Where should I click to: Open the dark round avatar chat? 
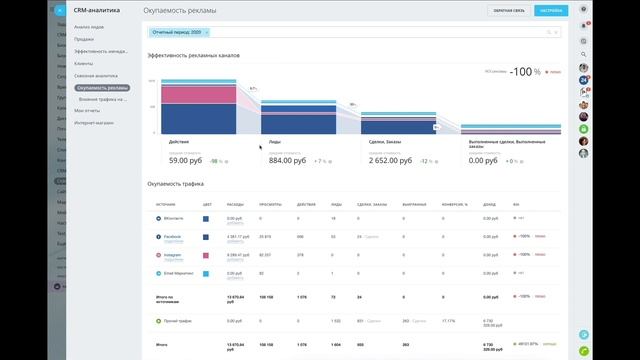(x=584, y=117)
